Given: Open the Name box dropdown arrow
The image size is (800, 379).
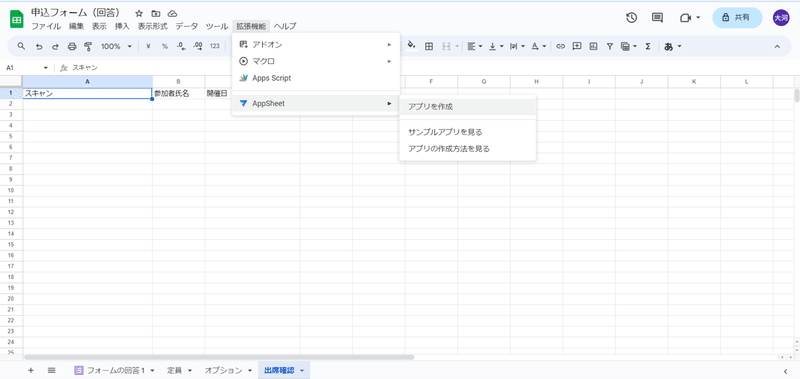Looking at the screenshot, I should [x=46, y=68].
